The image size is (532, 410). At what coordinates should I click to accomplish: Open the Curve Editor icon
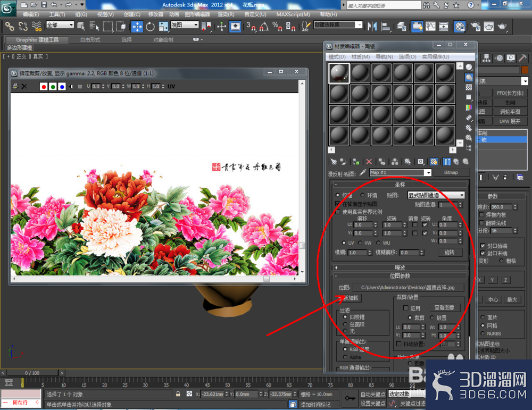pos(430,27)
